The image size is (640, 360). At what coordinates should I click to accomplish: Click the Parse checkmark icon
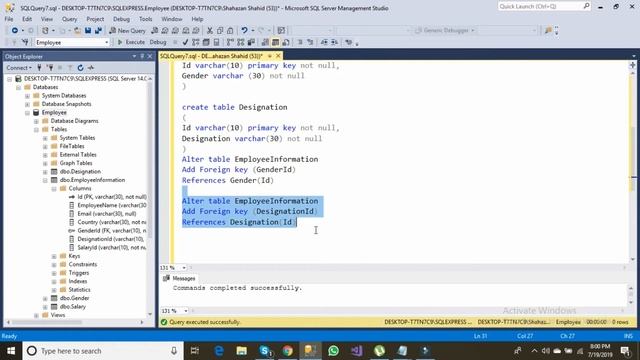click(185, 42)
